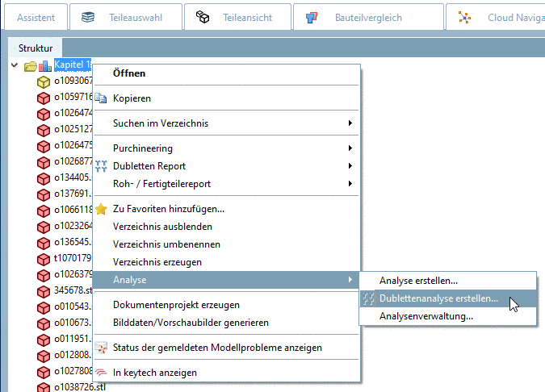
Task: Click the Bauteilvergleich tab icon
Action: pos(311,17)
